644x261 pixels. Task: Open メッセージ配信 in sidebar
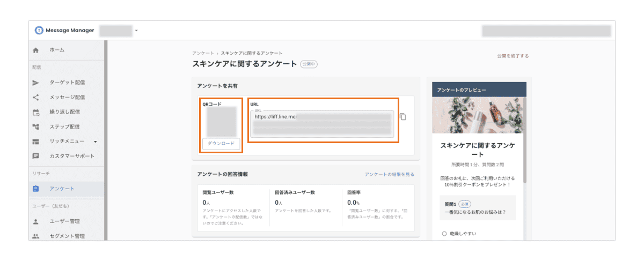(x=67, y=98)
